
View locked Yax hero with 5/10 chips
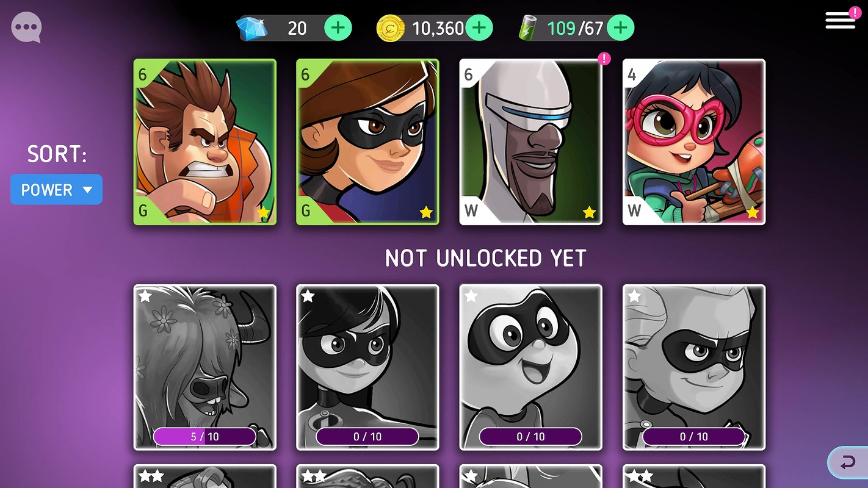[205, 367]
